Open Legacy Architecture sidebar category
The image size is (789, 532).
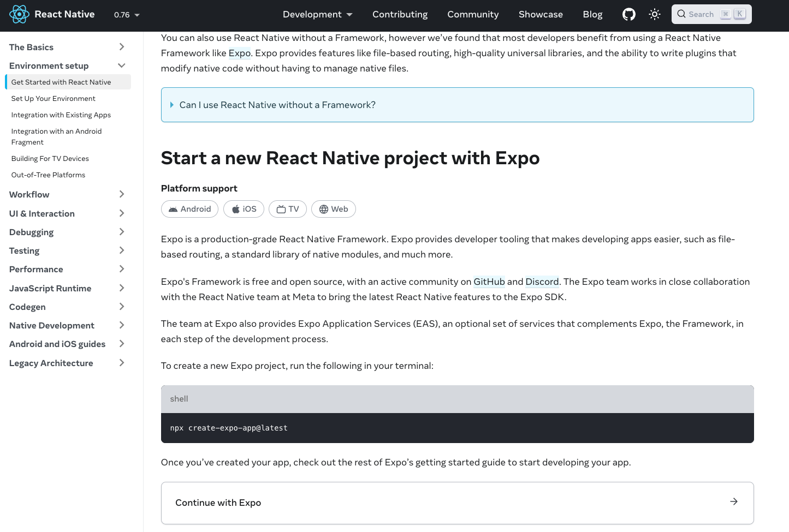(x=51, y=363)
